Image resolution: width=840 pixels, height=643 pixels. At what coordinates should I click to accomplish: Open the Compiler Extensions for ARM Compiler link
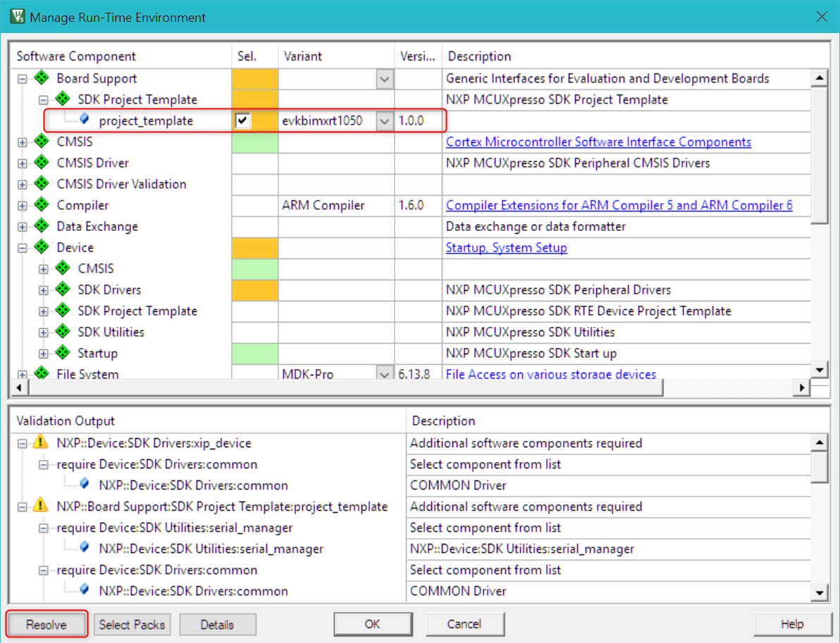click(619, 205)
